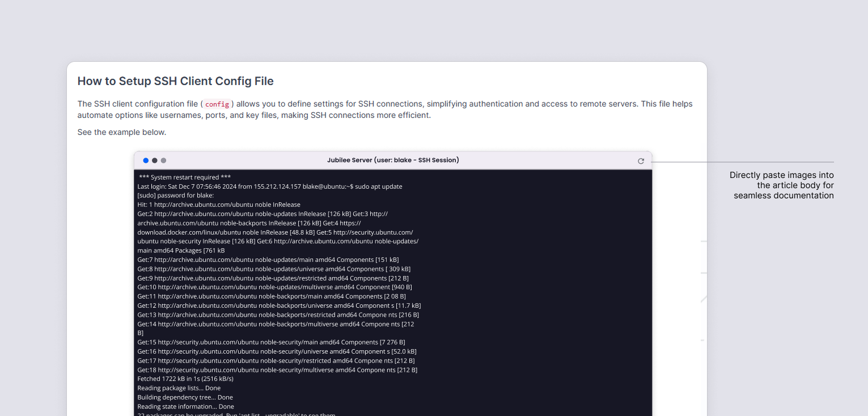
Task: Click the 'Reading package lists... Done' line
Action: 179,388
